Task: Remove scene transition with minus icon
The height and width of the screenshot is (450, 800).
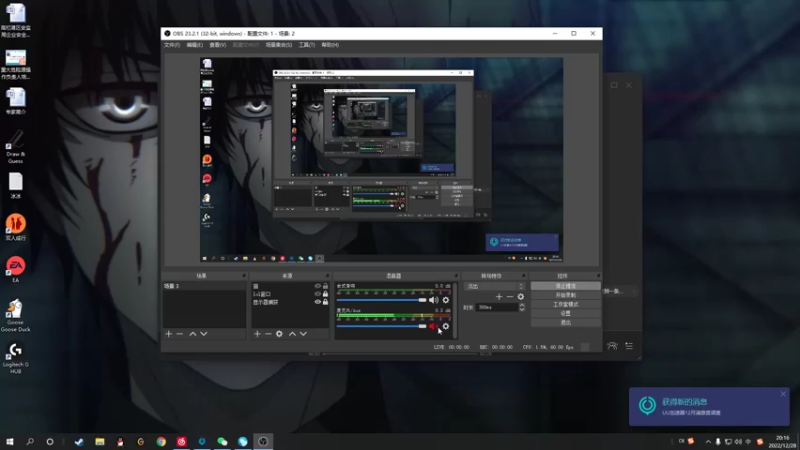Action: 510,296
